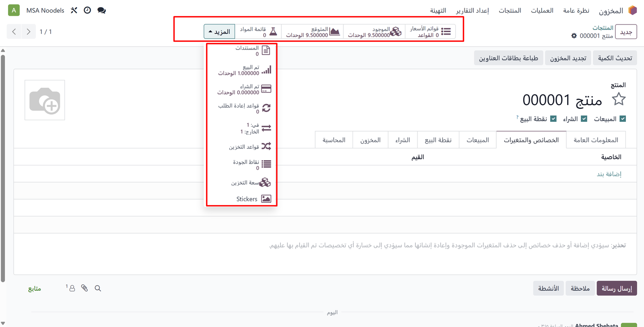Go to next record arrow
Viewport: 644px width, 327px height.
(28, 31)
